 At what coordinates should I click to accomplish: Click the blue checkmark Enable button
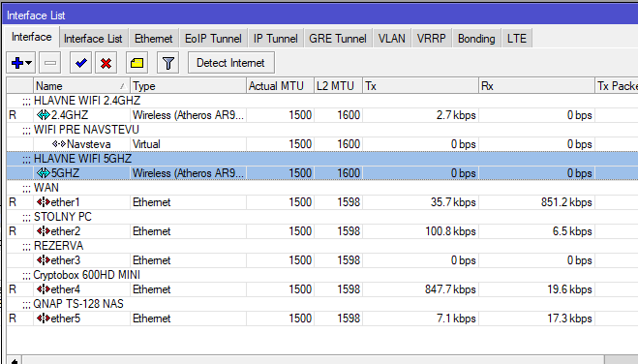[x=80, y=63]
